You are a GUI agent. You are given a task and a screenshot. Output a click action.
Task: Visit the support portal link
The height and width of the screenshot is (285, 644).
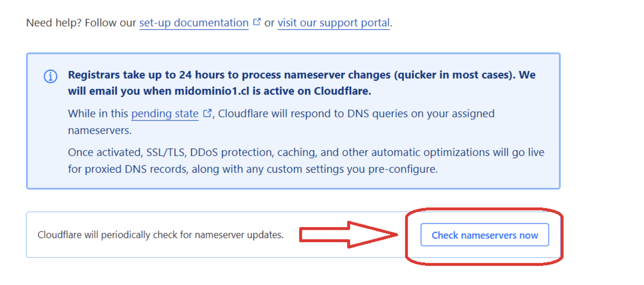coord(333,23)
